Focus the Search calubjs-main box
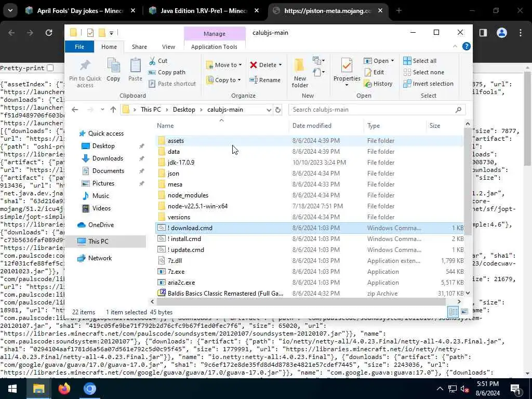Viewport: 532px width, 399px height. tap(377, 110)
